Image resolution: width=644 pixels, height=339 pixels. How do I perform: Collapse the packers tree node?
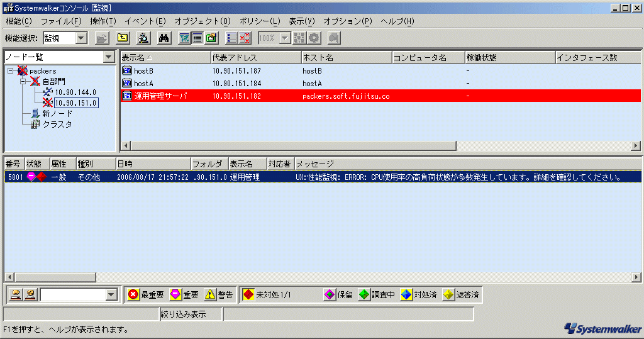pyautogui.click(x=11, y=70)
